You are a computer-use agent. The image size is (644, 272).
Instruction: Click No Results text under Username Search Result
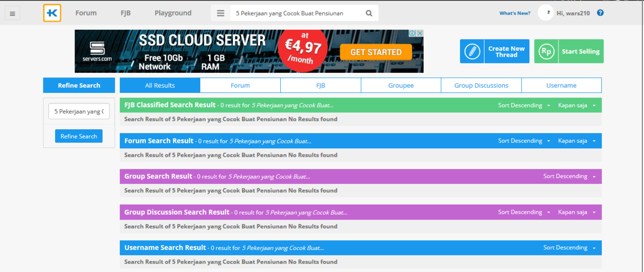point(231,262)
